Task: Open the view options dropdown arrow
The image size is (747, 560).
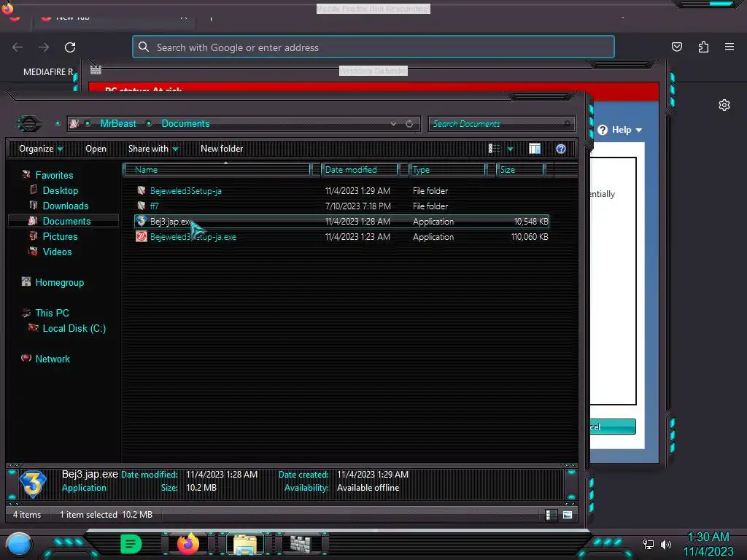Action: click(x=510, y=149)
